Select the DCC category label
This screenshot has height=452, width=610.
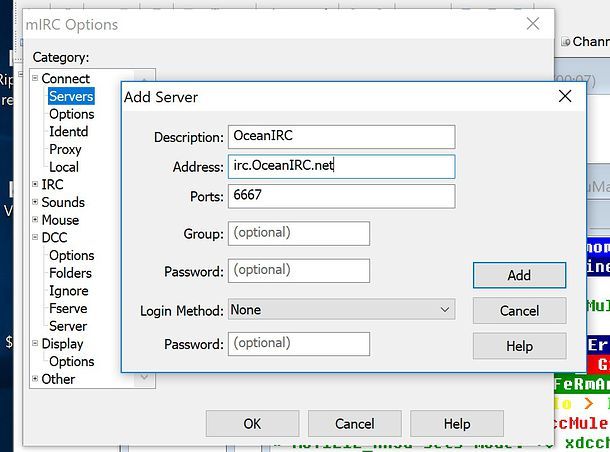coord(54,237)
